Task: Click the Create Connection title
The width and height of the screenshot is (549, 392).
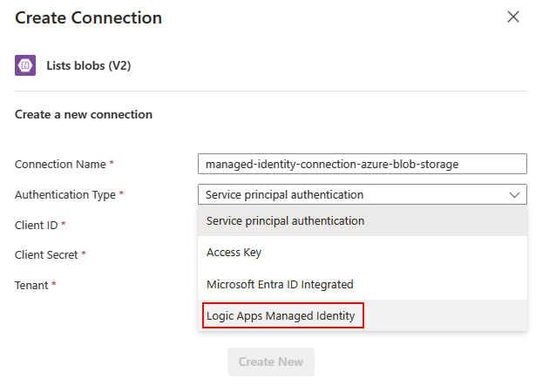Action: [x=88, y=17]
